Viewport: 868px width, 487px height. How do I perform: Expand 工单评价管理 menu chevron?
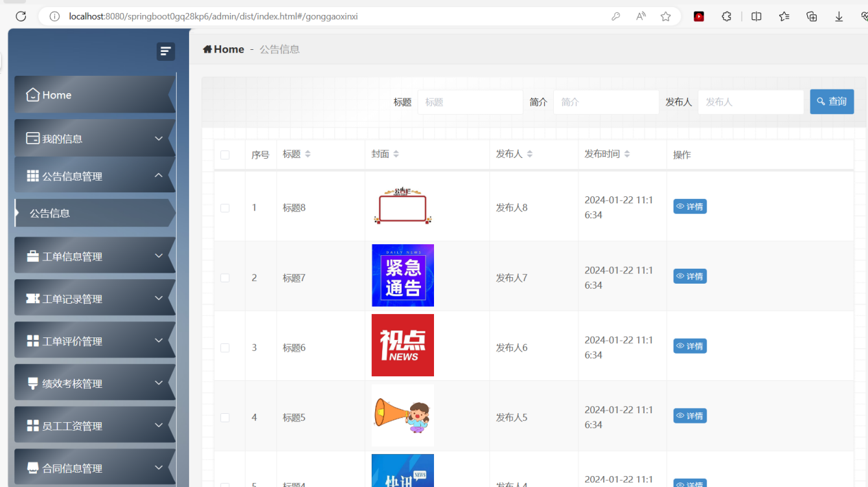coord(159,341)
